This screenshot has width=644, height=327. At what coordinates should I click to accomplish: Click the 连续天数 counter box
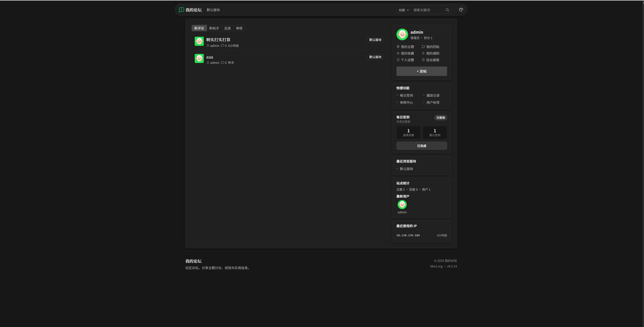point(408,133)
